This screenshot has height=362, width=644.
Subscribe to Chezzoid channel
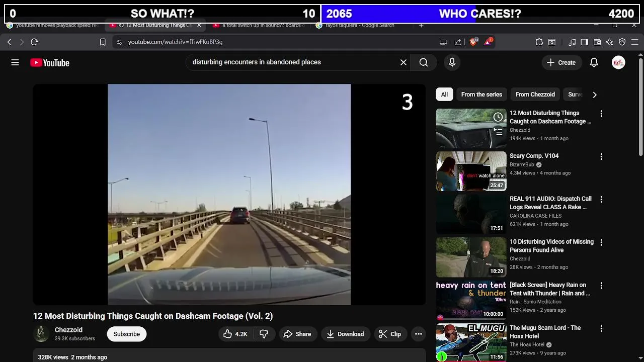(126, 334)
